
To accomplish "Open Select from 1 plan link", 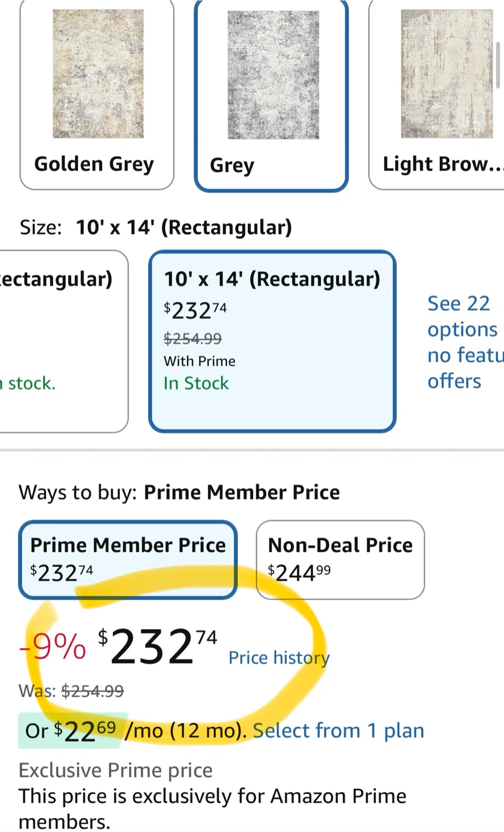I will (x=338, y=730).
